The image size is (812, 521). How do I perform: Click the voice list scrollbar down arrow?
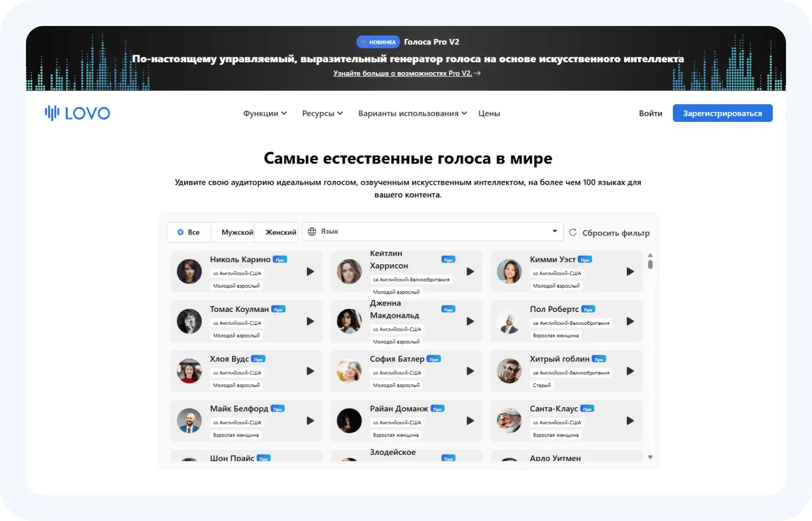650,458
